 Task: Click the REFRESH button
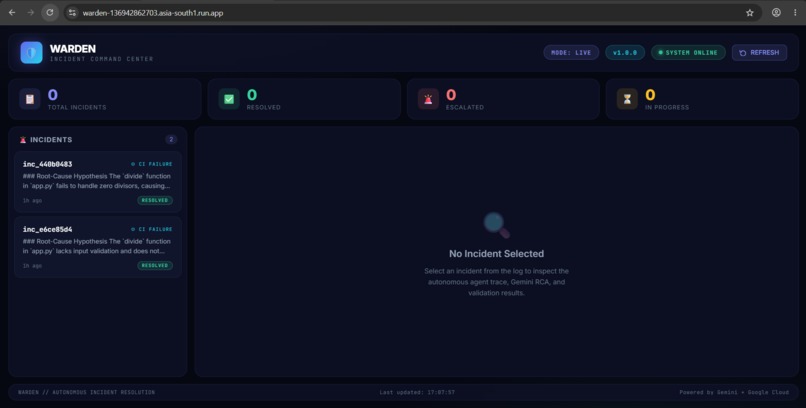(x=759, y=52)
